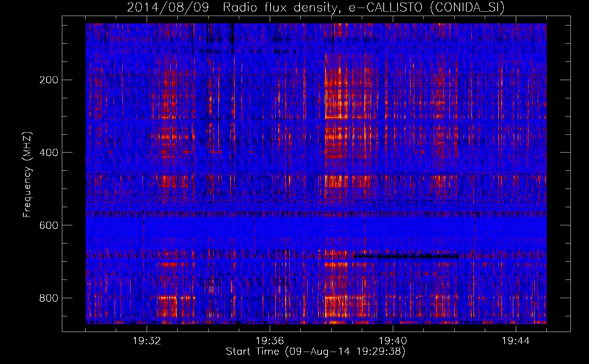Select the 800 frequency tick label

point(49,298)
